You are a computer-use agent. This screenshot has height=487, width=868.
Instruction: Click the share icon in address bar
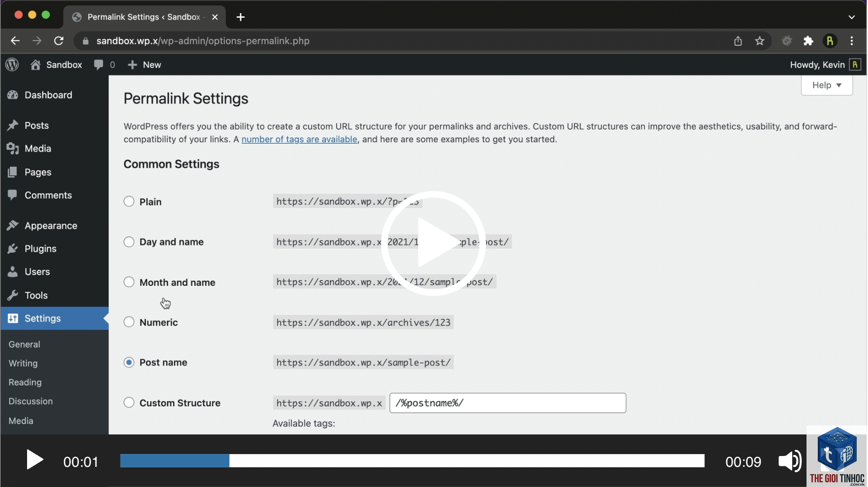pos(738,41)
